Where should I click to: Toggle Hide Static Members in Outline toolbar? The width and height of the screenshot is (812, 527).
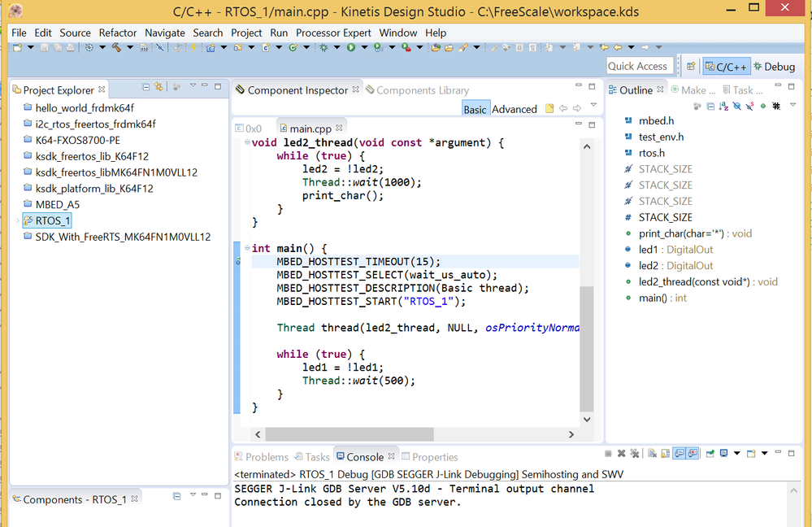(x=749, y=107)
